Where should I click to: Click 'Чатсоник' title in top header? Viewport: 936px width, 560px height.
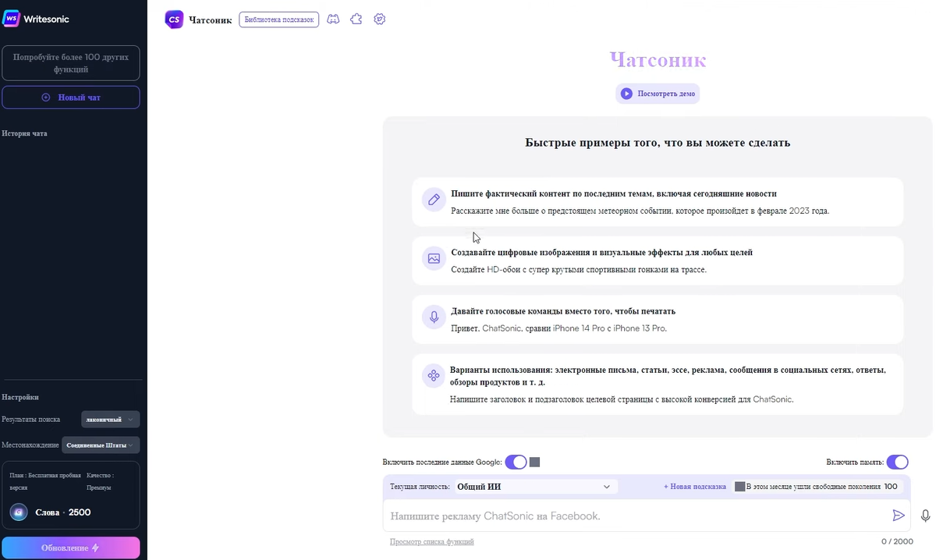(211, 19)
